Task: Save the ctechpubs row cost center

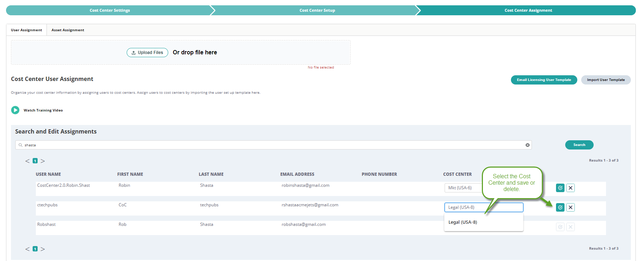Action: point(560,207)
